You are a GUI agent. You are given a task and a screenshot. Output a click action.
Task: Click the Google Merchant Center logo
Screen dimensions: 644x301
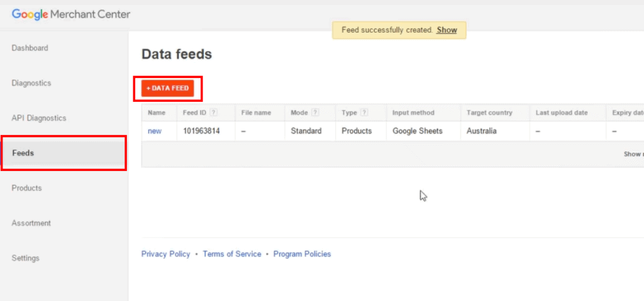[71, 14]
